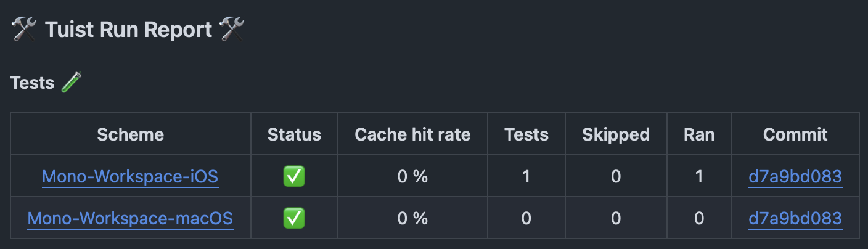Click the Tests section heading text
The height and width of the screenshot is (249, 868).
[x=33, y=83]
